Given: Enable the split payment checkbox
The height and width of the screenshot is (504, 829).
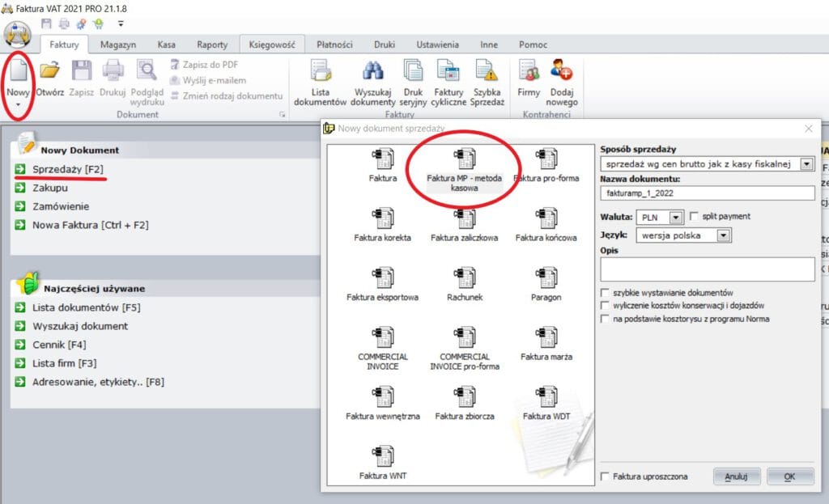Looking at the screenshot, I should pos(694,217).
